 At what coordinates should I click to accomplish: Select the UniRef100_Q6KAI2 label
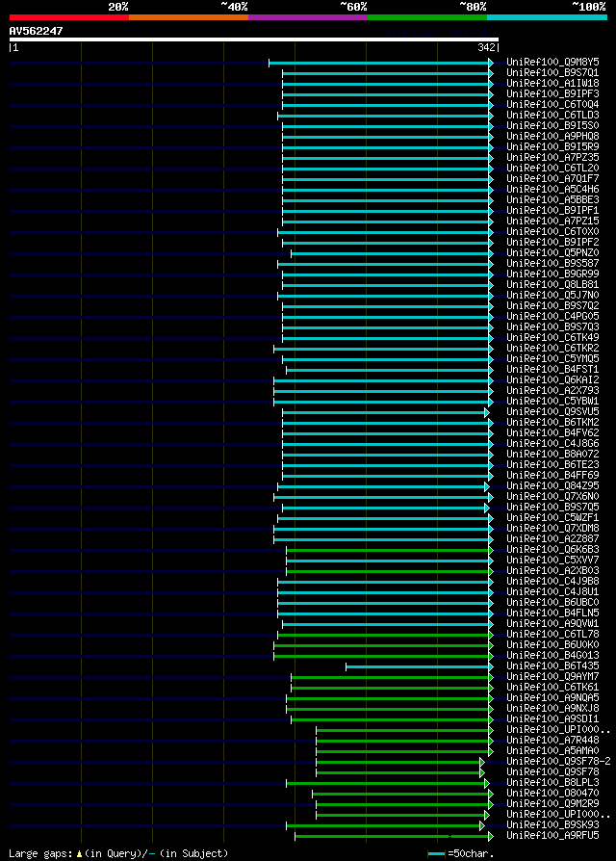(x=552, y=380)
